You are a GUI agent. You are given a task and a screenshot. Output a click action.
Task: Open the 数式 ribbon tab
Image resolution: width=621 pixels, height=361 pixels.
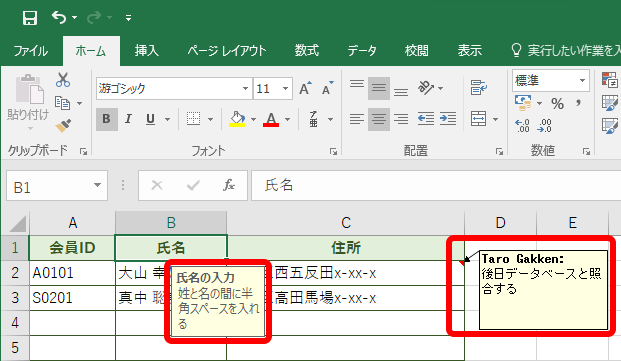307,50
